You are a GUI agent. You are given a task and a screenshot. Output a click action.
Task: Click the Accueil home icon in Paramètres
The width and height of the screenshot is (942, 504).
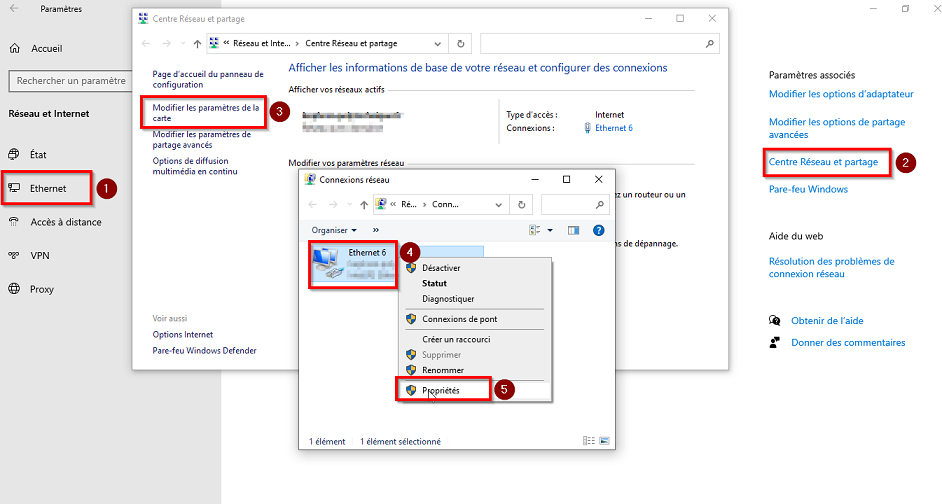tap(15, 49)
